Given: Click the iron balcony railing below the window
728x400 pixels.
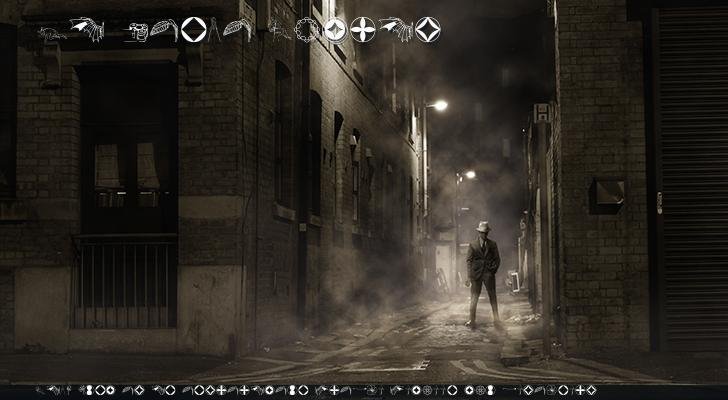Looking at the screenshot, I should point(125,282).
